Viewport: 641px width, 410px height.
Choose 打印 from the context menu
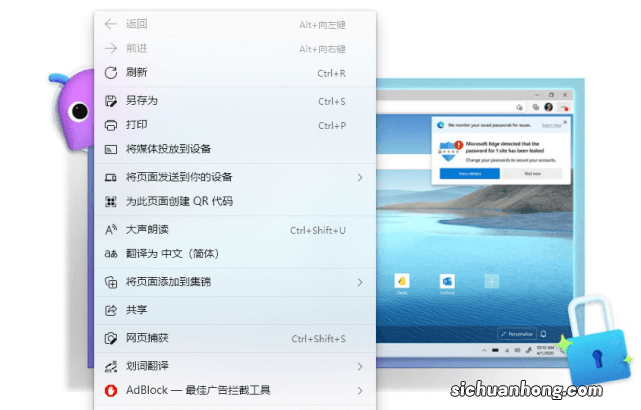click(235, 125)
